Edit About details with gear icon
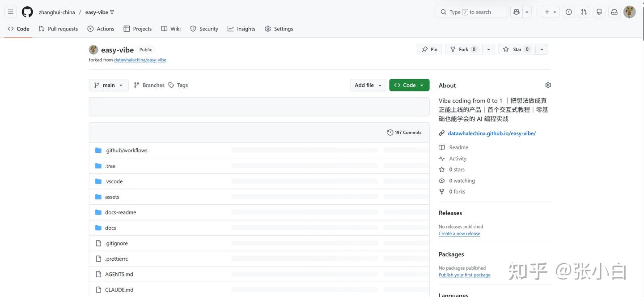This screenshot has width=644, height=297. point(548,85)
